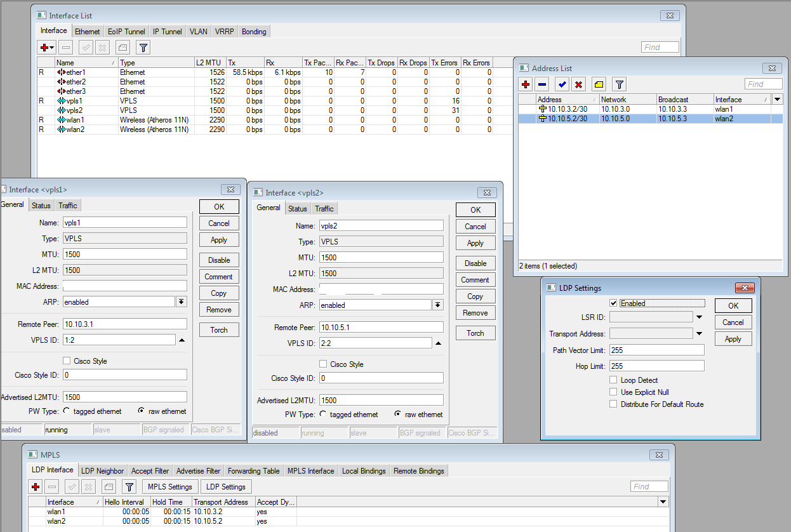Click the yellow comment icon in Address List

tap(599, 84)
